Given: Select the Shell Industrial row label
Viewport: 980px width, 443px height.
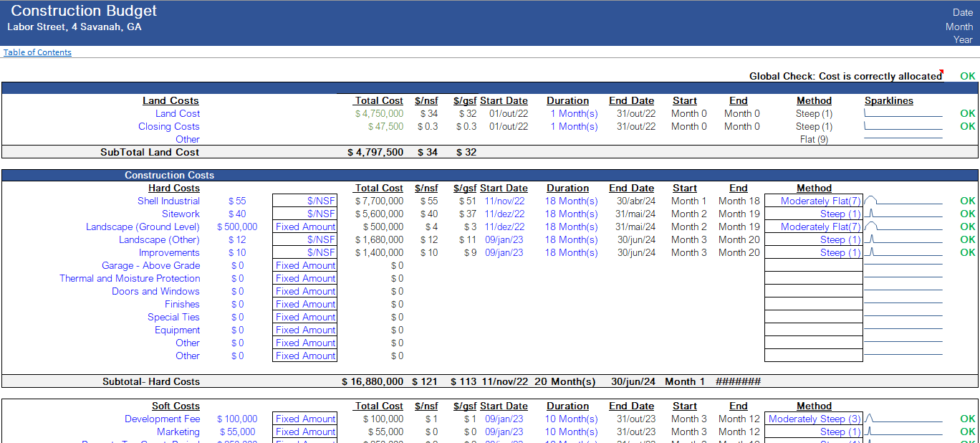Looking at the screenshot, I should 168,201.
